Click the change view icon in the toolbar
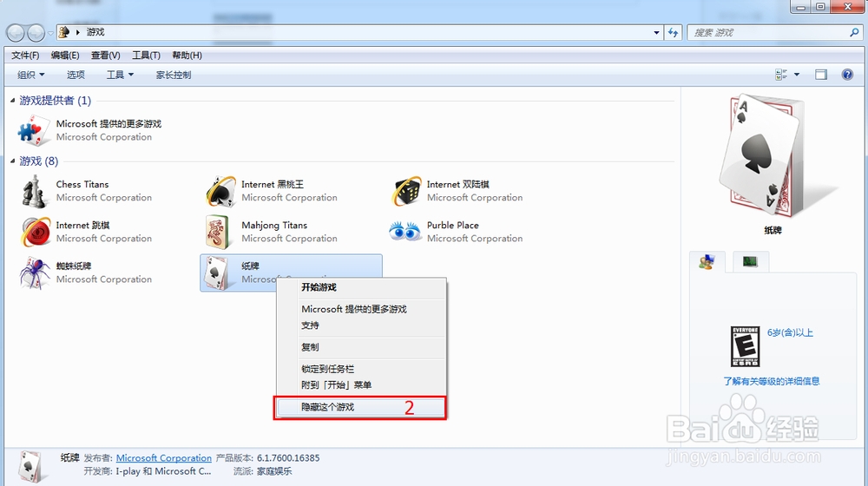868x486 pixels. [x=781, y=75]
